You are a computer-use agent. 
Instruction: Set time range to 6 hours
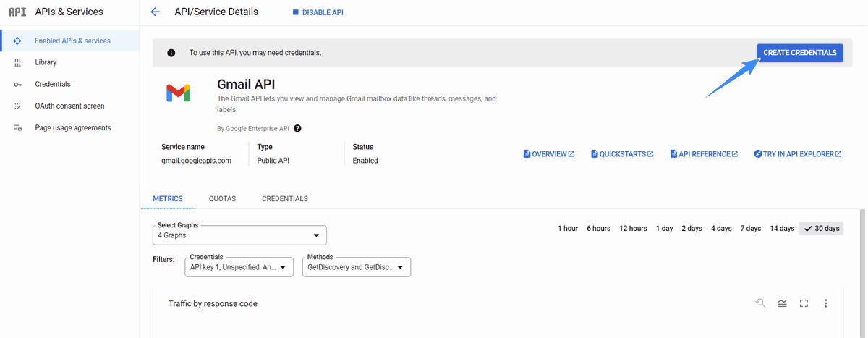598,229
